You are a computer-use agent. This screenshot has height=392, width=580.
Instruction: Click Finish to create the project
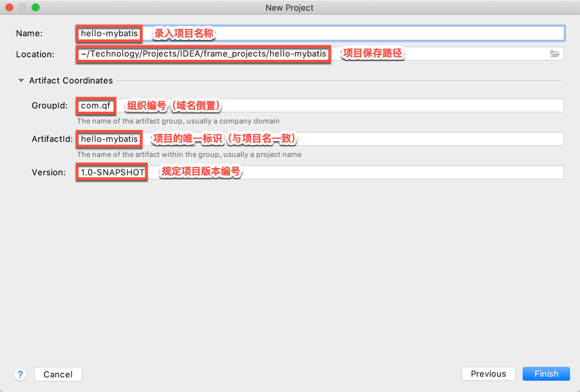547,374
